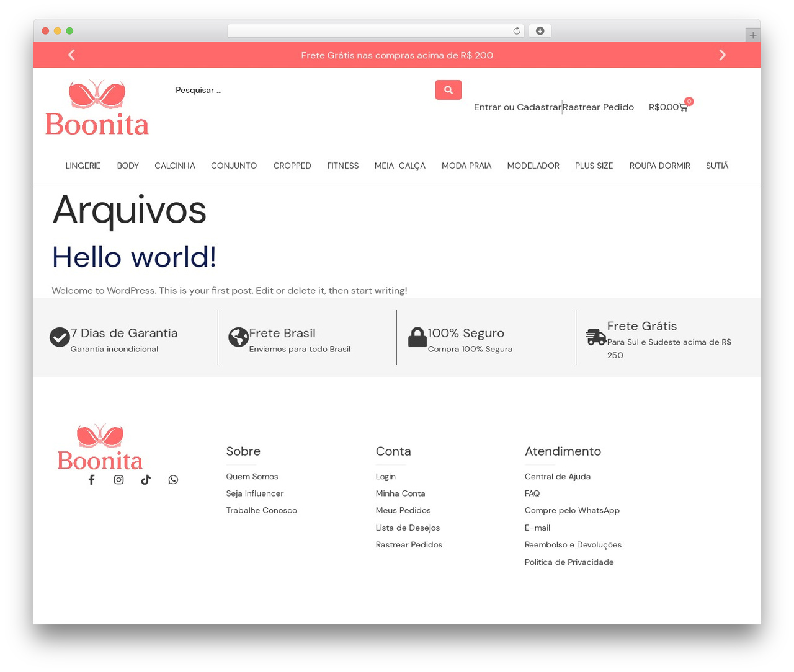Viewport: 794px width, 672px height.
Task: Click the Boonita logo in footer
Action: (99, 447)
